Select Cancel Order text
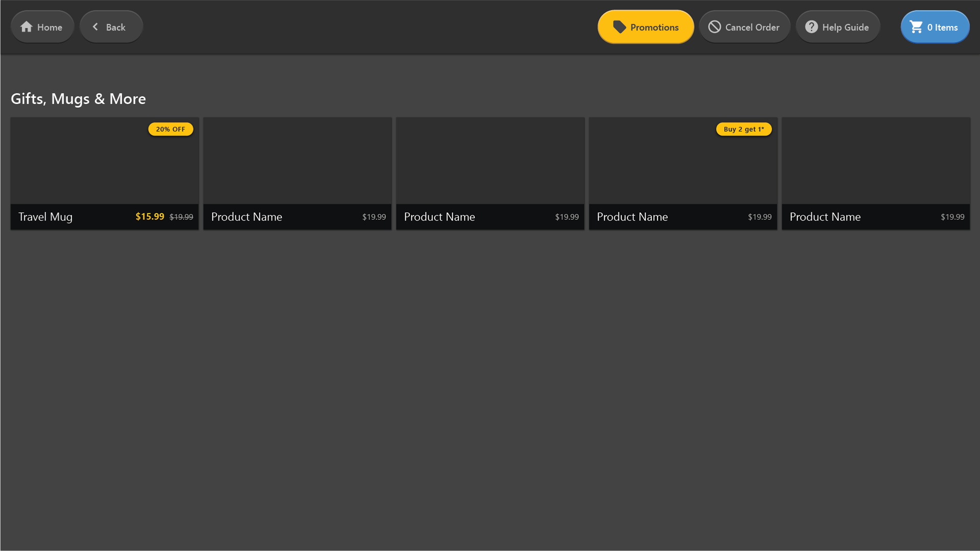This screenshot has height=551, width=980. (752, 28)
